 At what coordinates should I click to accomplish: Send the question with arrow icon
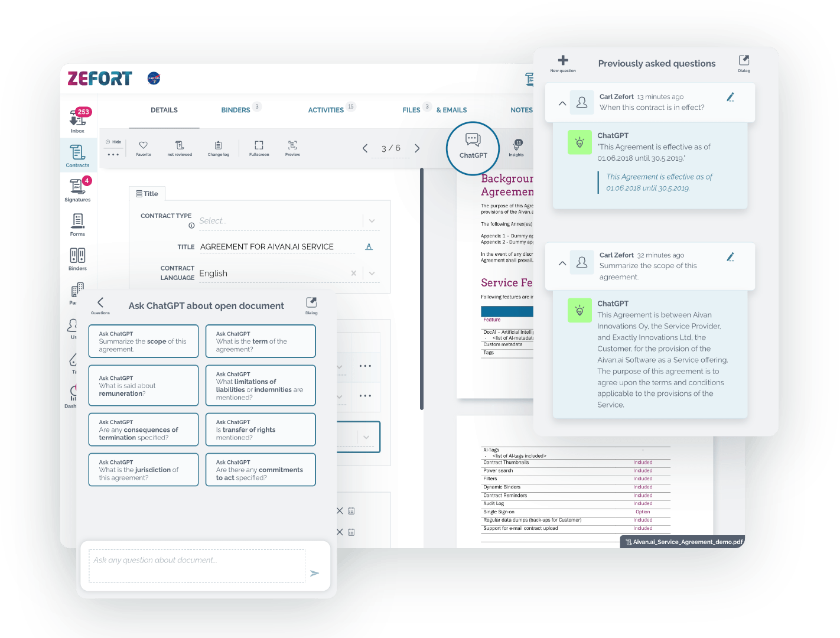point(315,573)
